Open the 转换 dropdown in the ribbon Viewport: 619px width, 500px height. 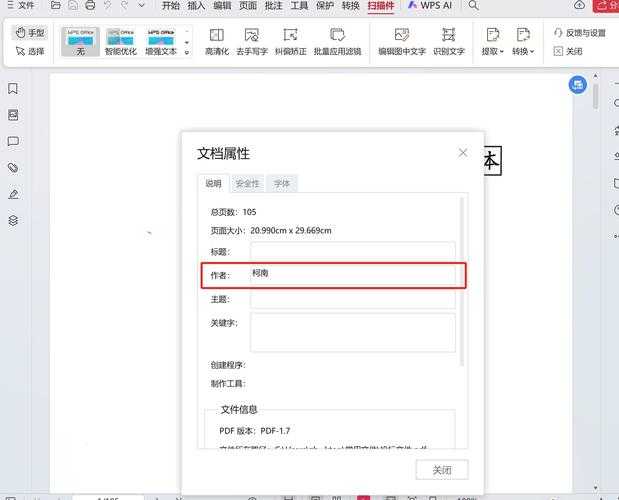(x=523, y=42)
